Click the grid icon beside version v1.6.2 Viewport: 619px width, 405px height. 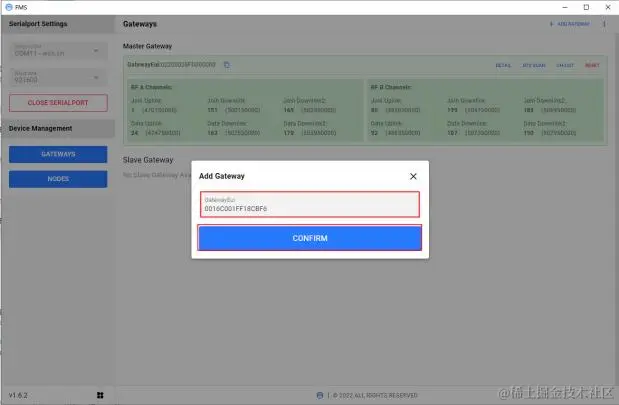coord(100,395)
